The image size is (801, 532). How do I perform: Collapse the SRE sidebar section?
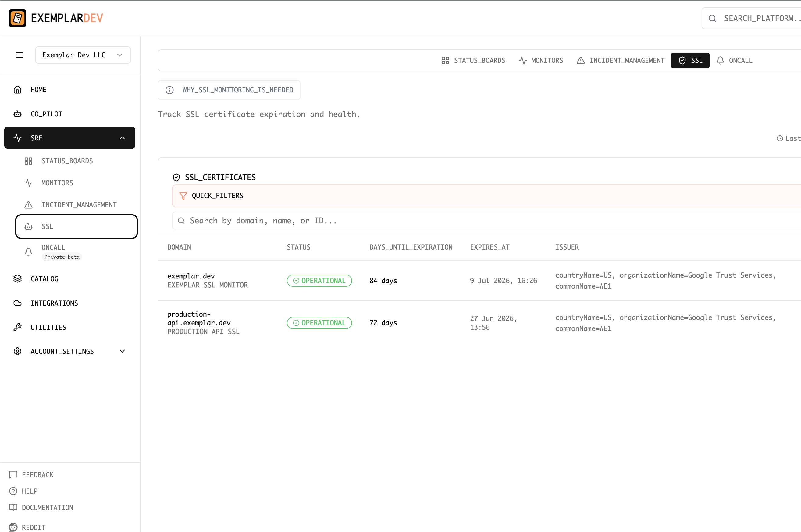click(122, 138)
